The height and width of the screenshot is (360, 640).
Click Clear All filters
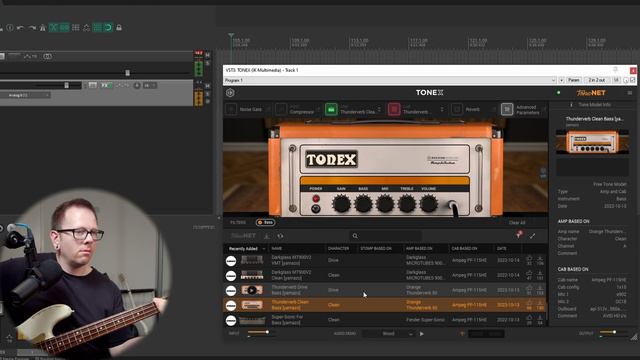click(x=517, y=222)
